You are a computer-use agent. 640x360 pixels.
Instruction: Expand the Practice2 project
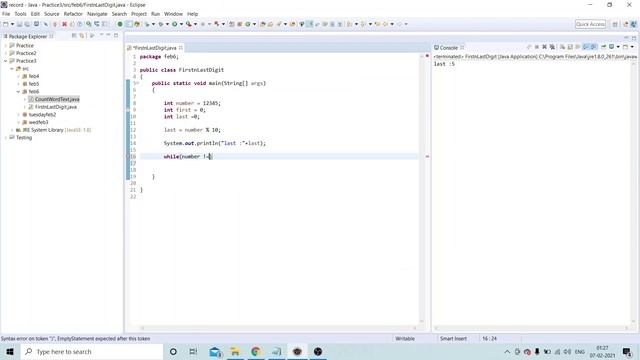click(x=6, y=53)
